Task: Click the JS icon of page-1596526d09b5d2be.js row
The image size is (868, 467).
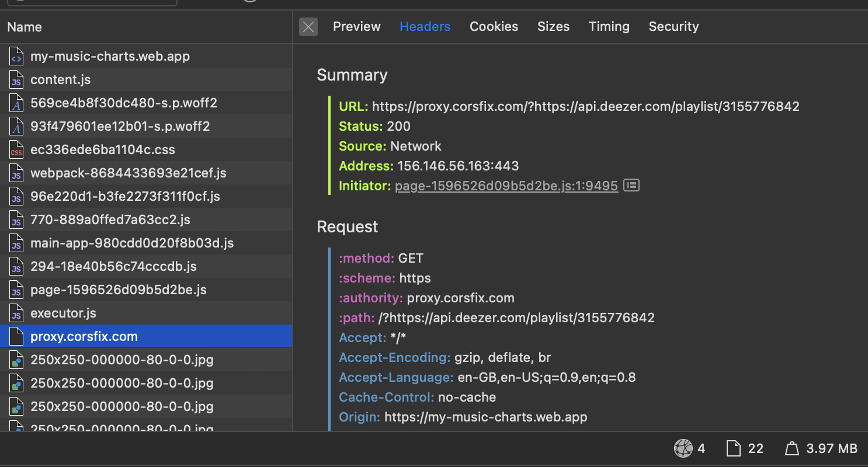Action: [x=16, y=290]
